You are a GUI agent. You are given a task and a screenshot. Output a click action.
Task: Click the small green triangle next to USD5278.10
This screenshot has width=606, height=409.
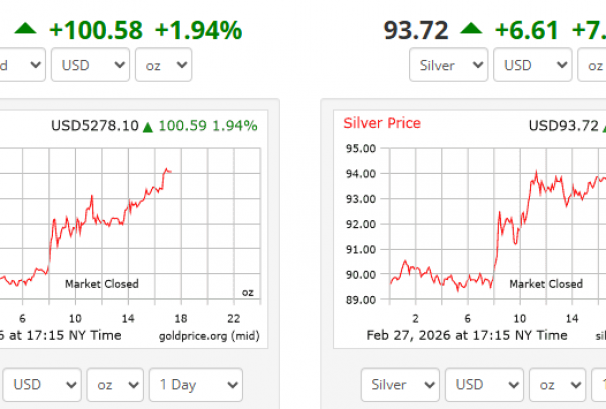coord(148,126)
